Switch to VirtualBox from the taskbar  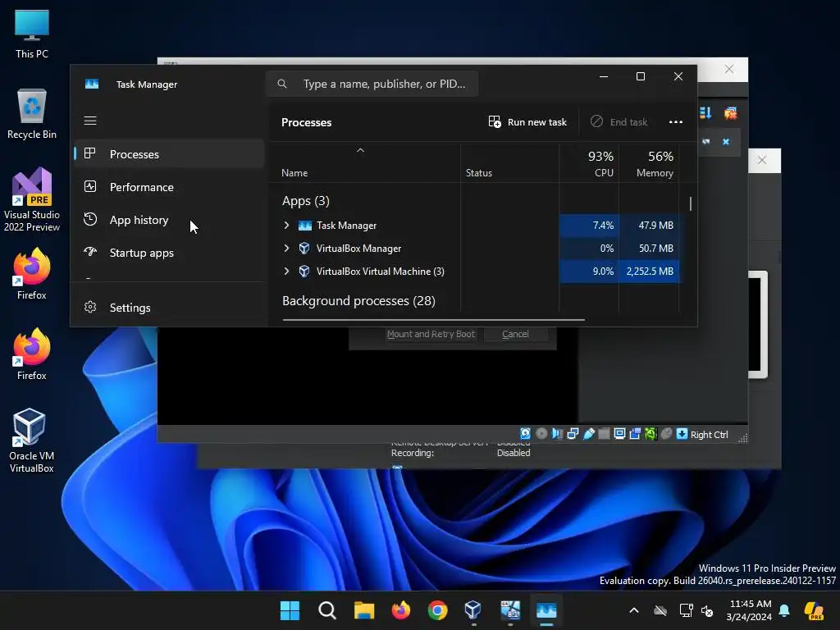pyautogui.click(x=473, y=610)
